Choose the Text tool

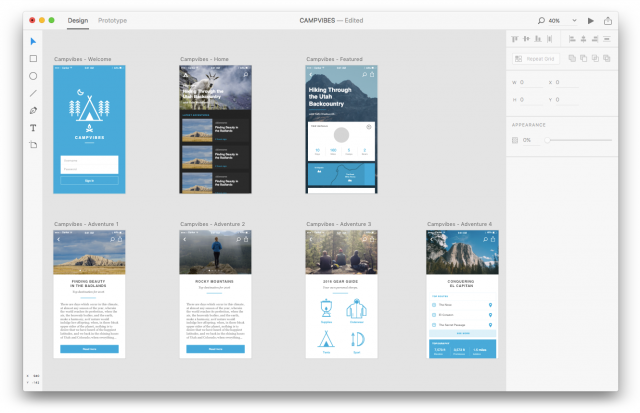point(33,128)
